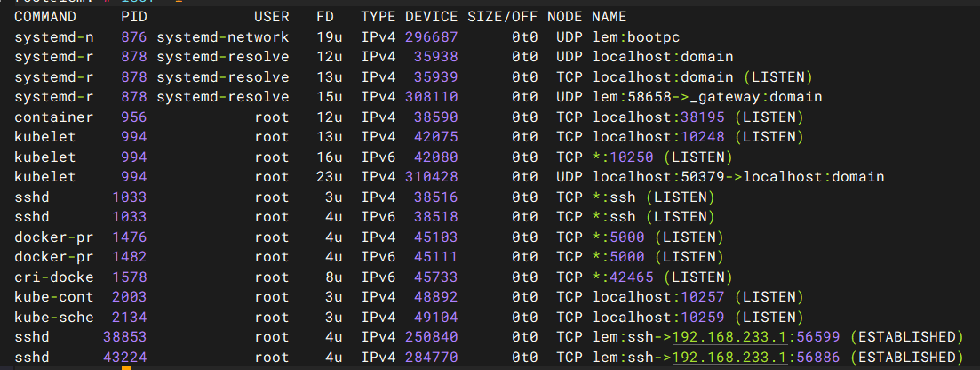Viewport: 980px width, 370px height.
Task: Select PID 1482
Action: [x=130, y=257]
